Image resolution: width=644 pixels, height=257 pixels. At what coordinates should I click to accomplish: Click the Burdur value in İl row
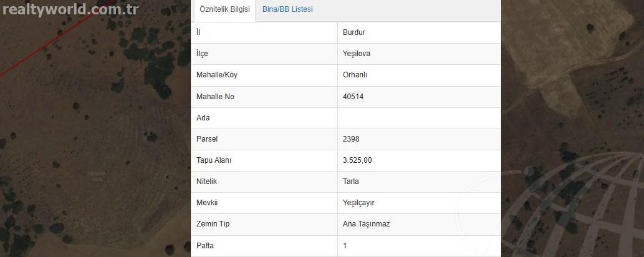pyautogui.click(x=354, y=32)
